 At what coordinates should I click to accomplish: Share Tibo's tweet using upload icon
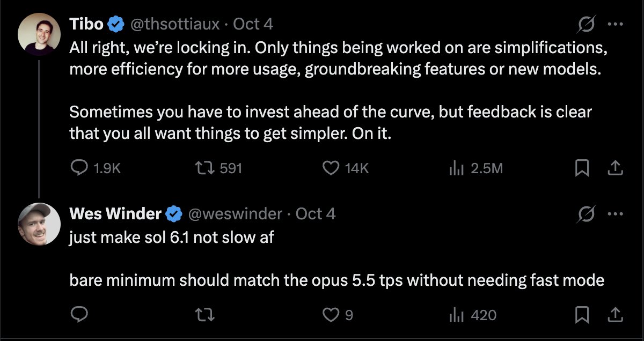[x=614, y=168]
